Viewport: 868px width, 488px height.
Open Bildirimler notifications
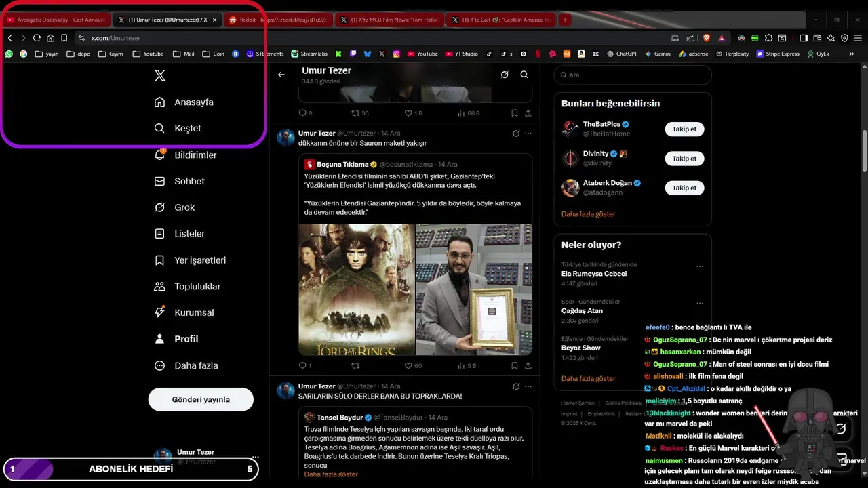pyautogui.click(x=186, y=155)
